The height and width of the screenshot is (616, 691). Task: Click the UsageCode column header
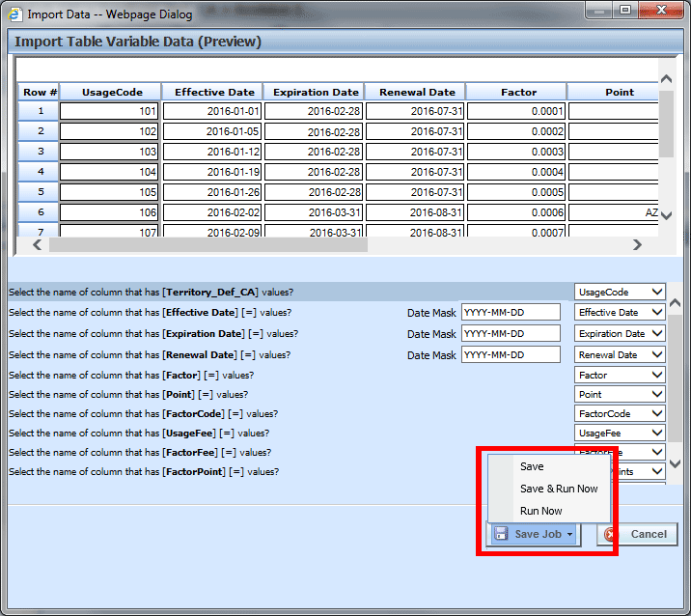tap(110, 92)
